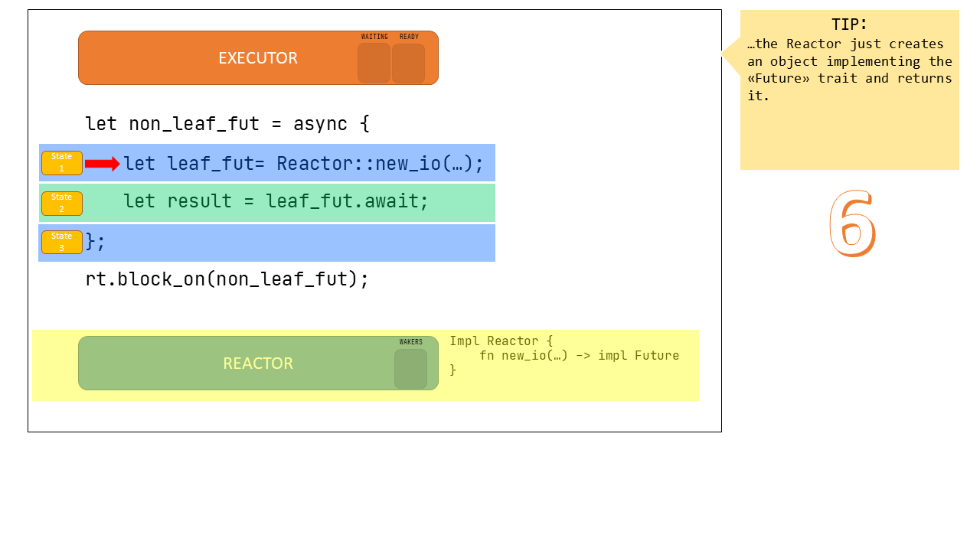Click the red arrow pointing at State 1
The image size is (980, 551).
tap(103, 164)
